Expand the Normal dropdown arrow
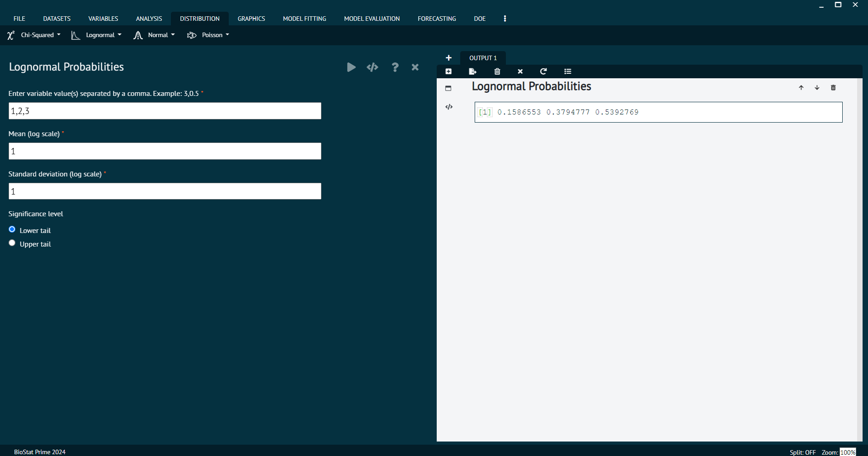 (x=173, y=35)
